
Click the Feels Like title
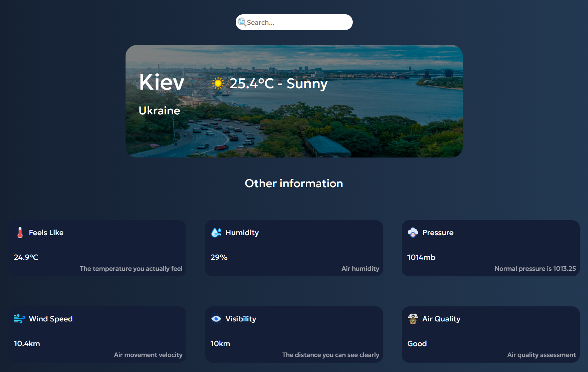46,232
